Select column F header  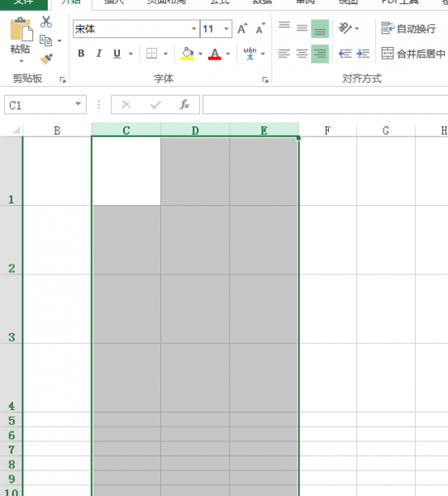pyautogui.click(x=327, y=131)
